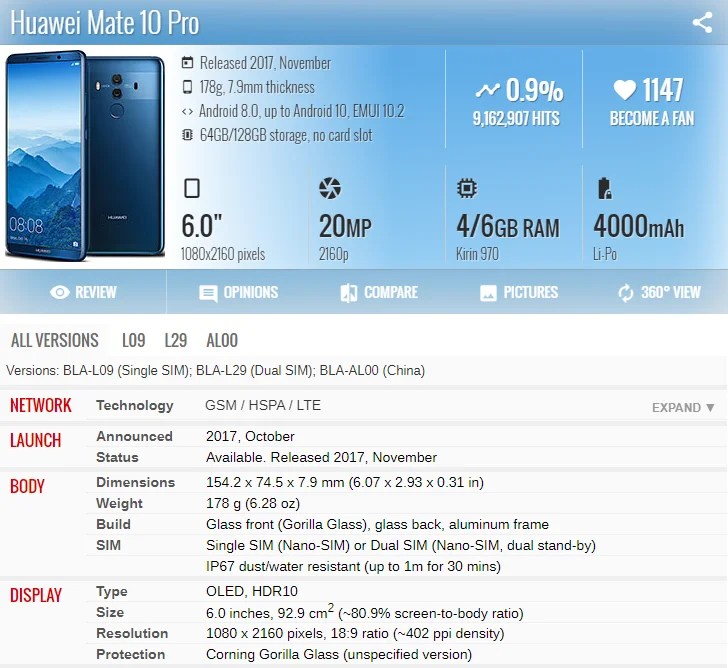Click the battery icon above 4000mAh
Image resolution: width=728 pixels, height=668 pixels.
(604, 188)
